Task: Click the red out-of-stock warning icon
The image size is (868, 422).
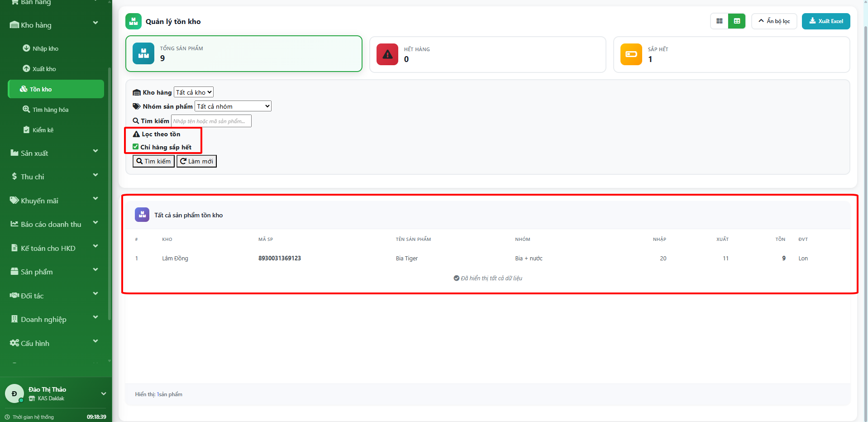Action: pos(387,54)
